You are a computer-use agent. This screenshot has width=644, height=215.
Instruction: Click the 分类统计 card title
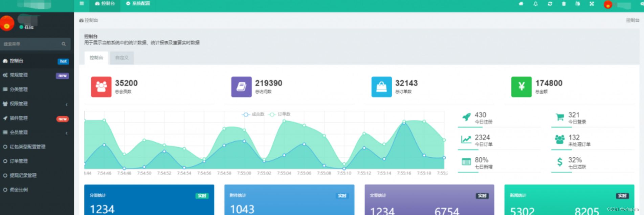[x=98, y=196]
